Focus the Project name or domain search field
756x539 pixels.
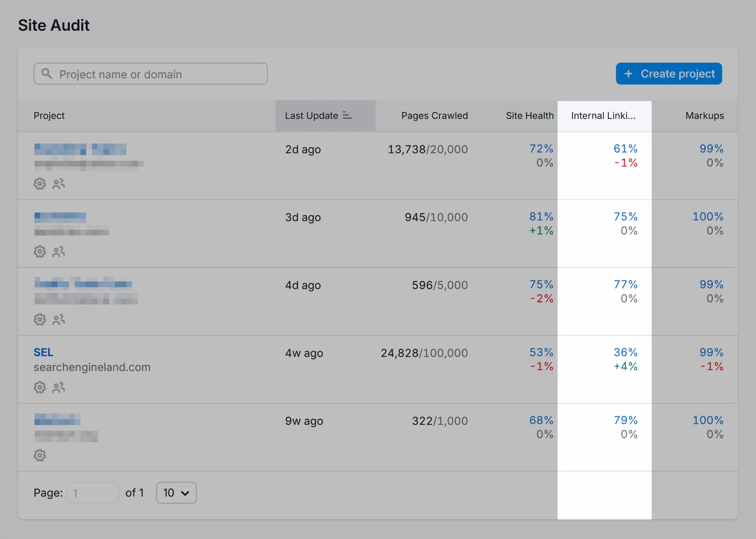click(x=151, y=74)
